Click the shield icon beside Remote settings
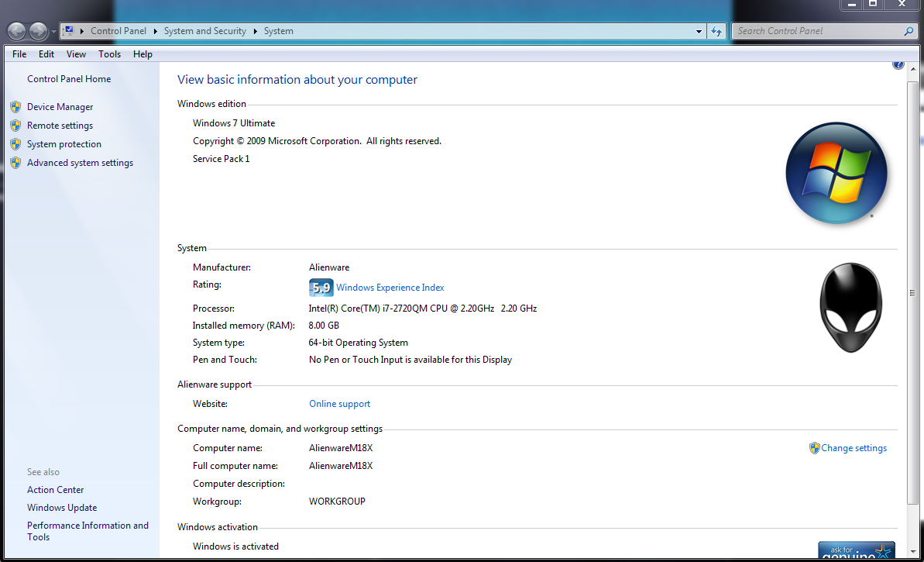924x562 pixels. 16,126
